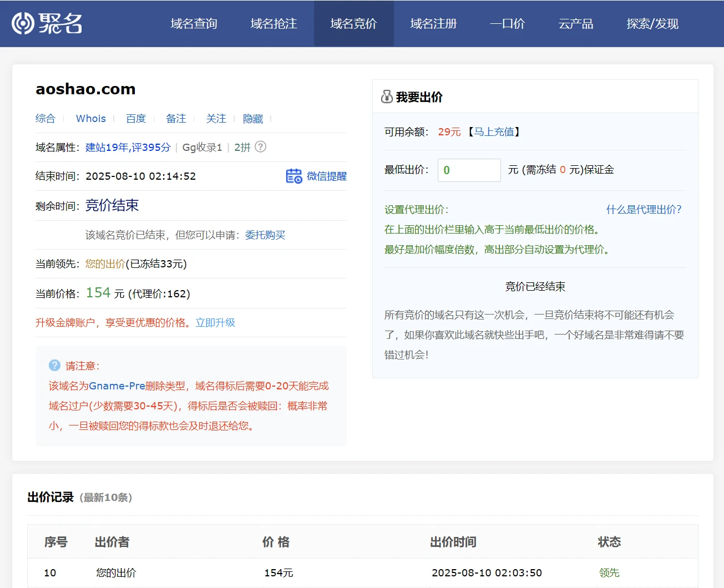Screen dimensions: 724x588
Task: Follow the domain with 关注 link
Action: coord(216,119)
